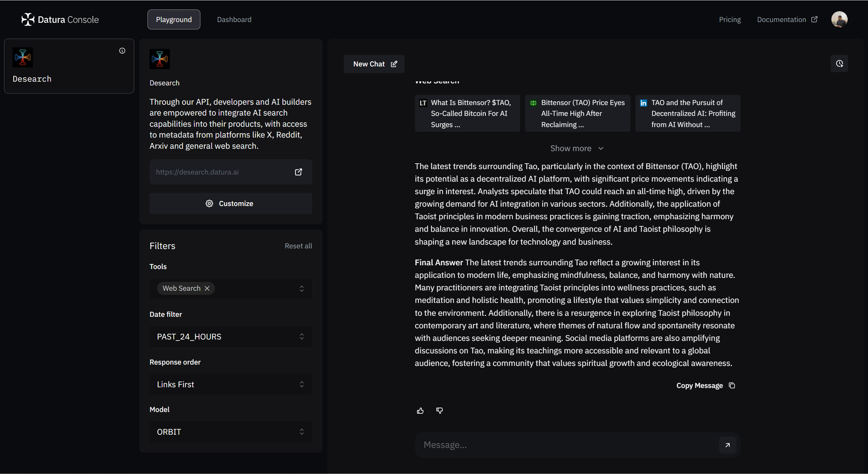Start a New Chat
The height and width of the screenshot is (474, 868).
(x=374, y=64)
